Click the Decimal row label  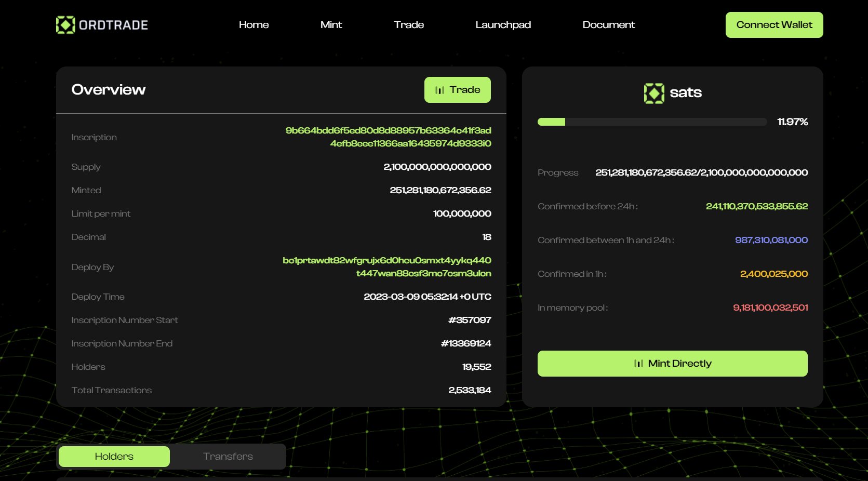[89, 237]
